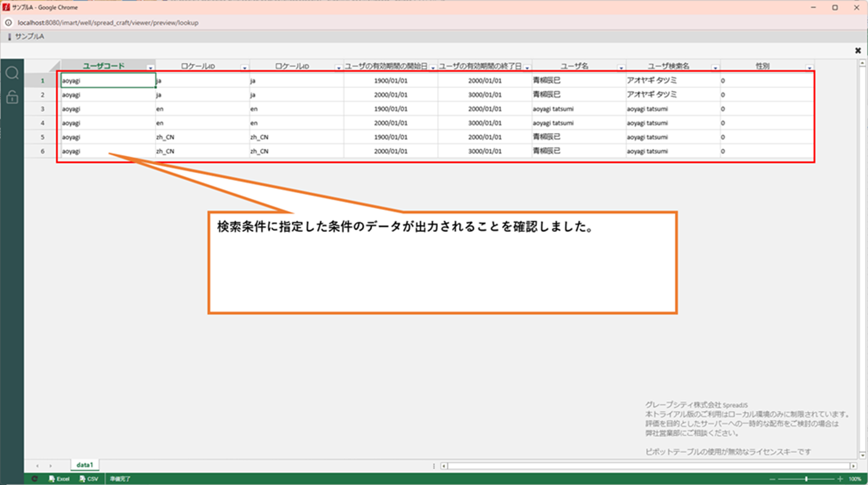868x485 pixels.
Task: Toggle the unlock padlock icon in sidebar
Action: pos(12,97)
